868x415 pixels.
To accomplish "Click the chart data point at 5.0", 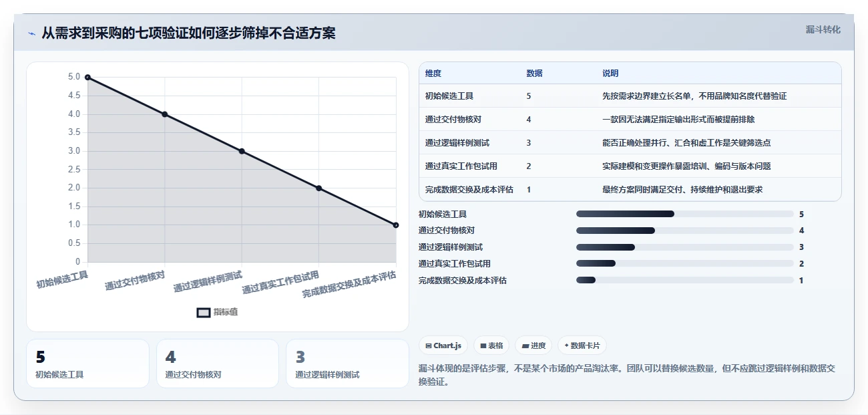I will [x=87, y=78].
